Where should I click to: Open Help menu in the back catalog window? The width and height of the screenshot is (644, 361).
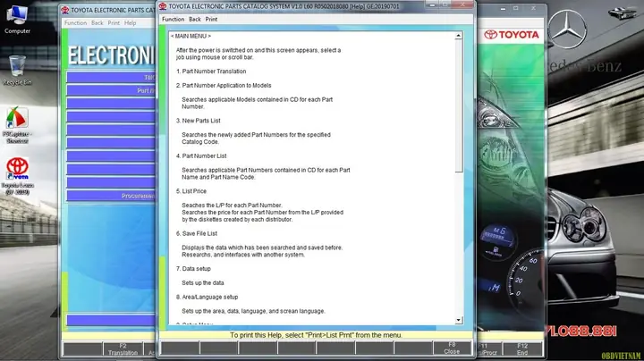pos(131,23)
